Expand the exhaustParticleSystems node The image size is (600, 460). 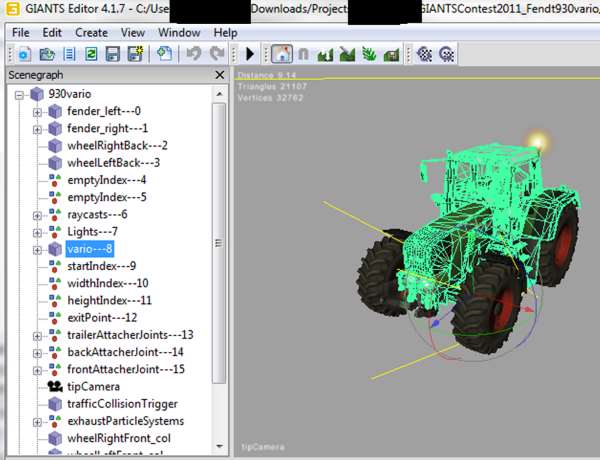[x=37, y=422]
